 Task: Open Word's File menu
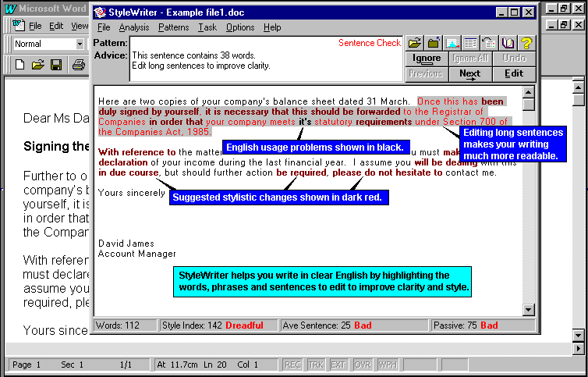[x=35, y=26]
